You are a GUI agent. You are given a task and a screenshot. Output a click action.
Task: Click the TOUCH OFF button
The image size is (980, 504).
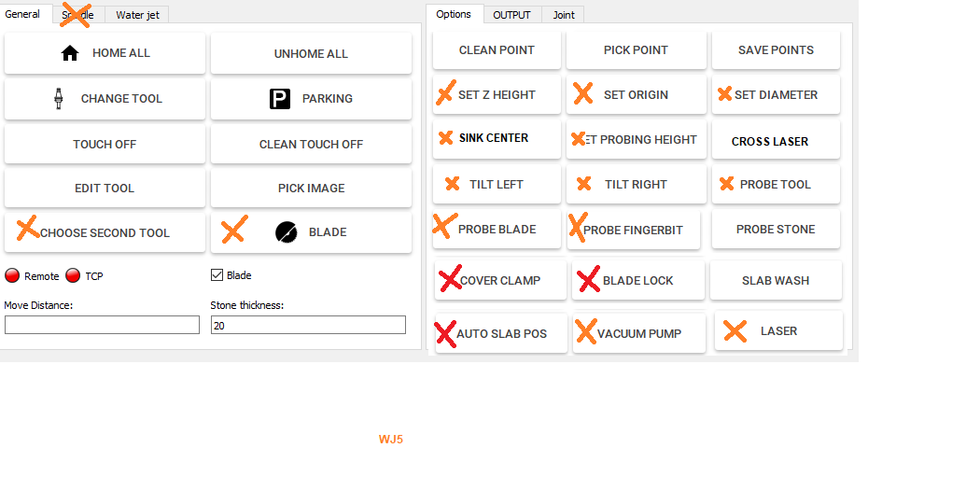pos(105,144)
